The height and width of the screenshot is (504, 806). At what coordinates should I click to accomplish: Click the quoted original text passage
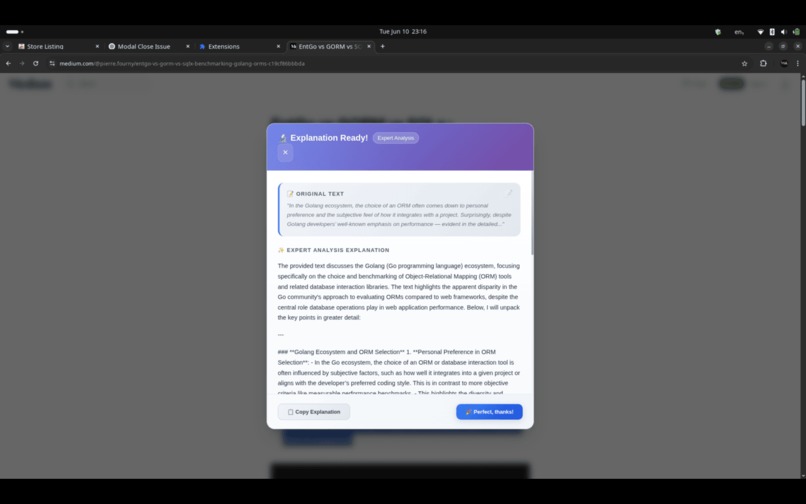pos(399,215)
